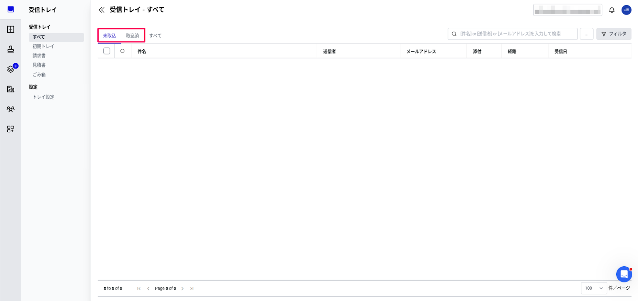Click the circle status header icon

coord(122,51)
